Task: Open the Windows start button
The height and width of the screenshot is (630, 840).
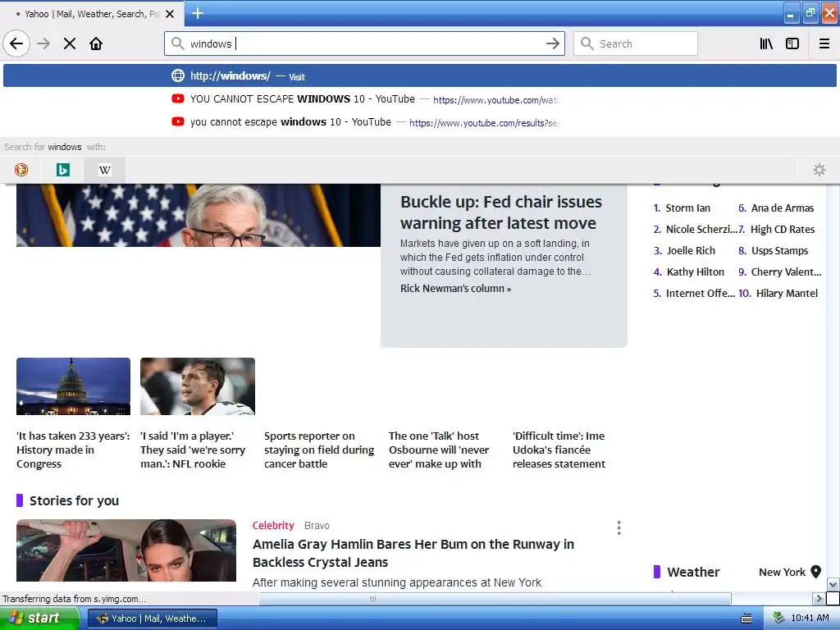Action: (39, 619)
